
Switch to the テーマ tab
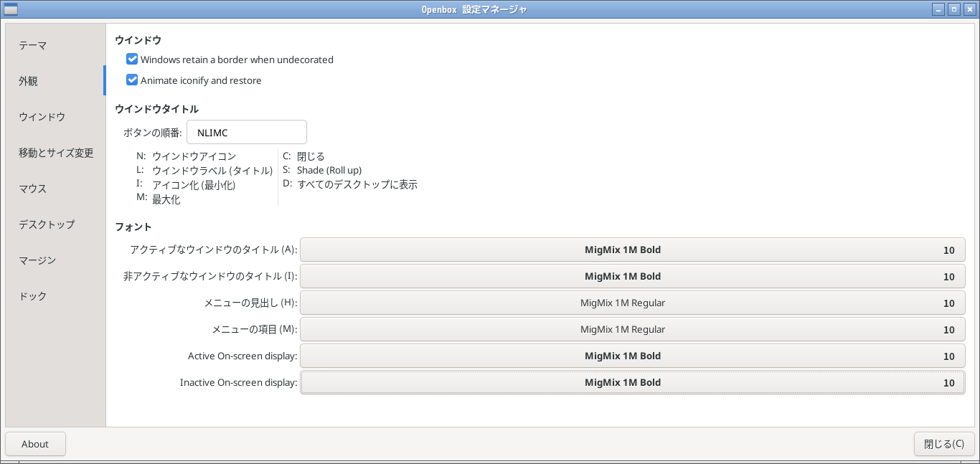coord(55,45)
